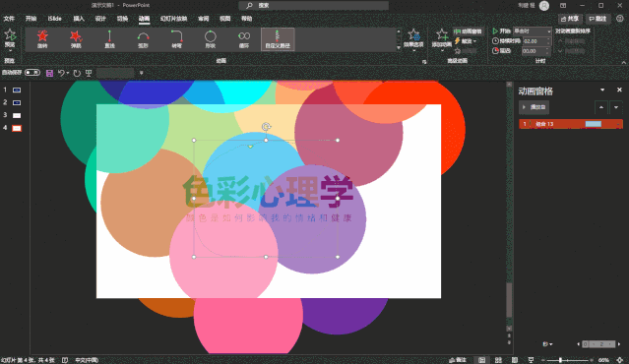Click the Delay (延迟) input field
This screenshot has height=364, width=629.
pyautogui.click(x=535, y=51)
